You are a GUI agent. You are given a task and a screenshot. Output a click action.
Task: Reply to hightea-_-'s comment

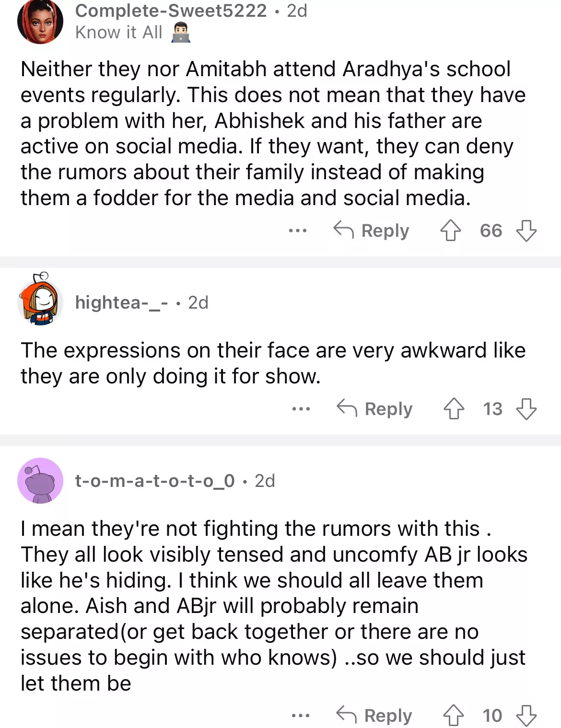click(x=374, y=409)
